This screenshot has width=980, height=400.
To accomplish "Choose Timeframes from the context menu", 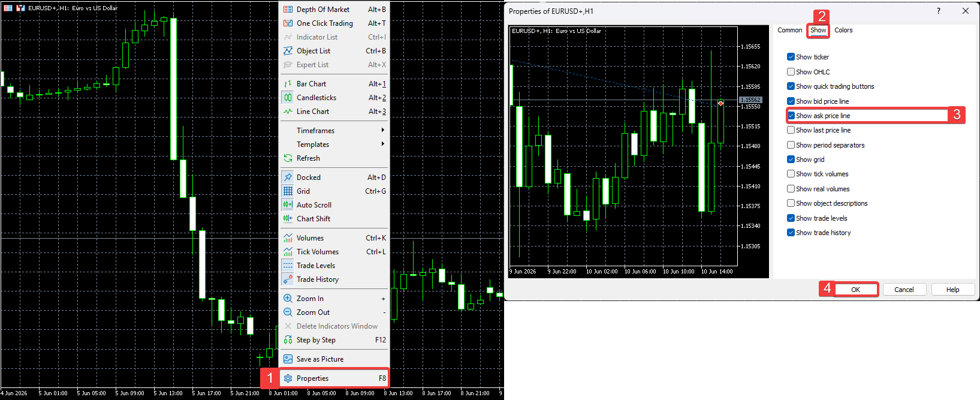I will click(x=334, y=131).
